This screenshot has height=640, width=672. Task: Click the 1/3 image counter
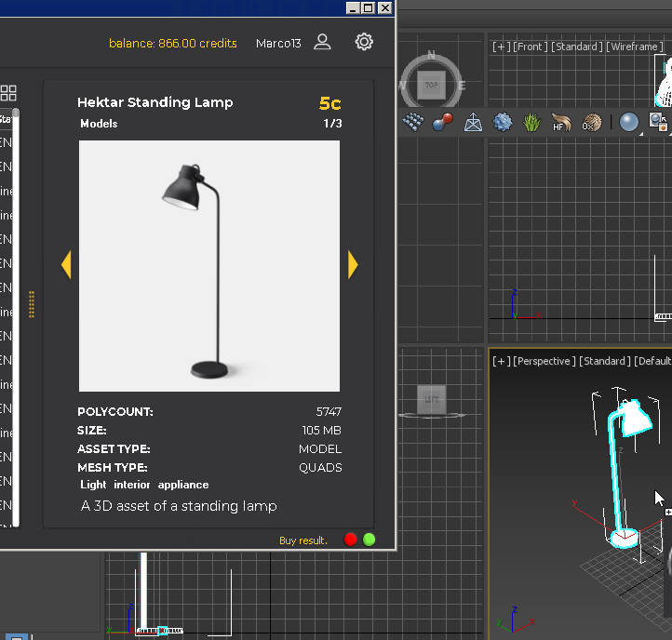tap(332, 124)
